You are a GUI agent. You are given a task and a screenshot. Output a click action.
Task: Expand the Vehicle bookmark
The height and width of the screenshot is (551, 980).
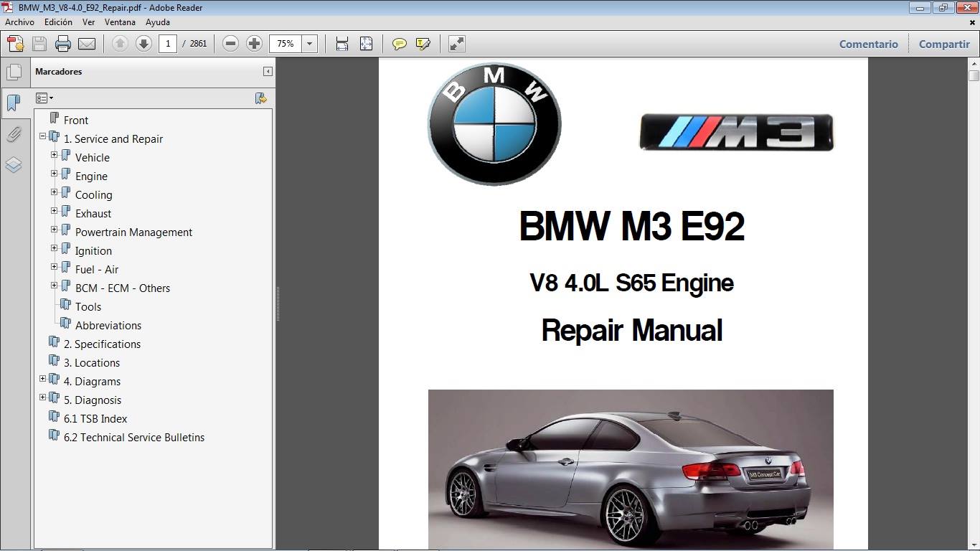(x=55, y=154)
